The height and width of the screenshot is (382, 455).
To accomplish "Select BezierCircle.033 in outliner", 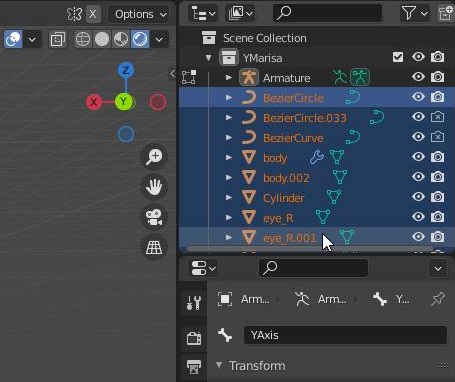I will click(x=305, y=118).
